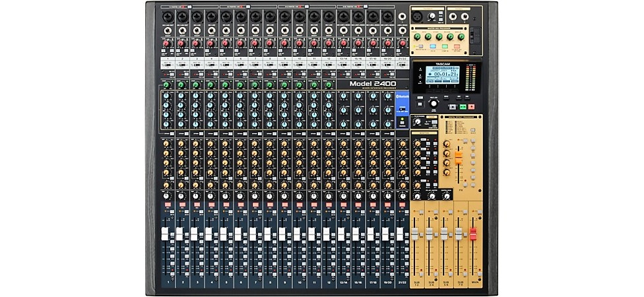This screenshot has height=297, width=644.
Task: Click the left headphone output jack
Action: tap(453, 16)
